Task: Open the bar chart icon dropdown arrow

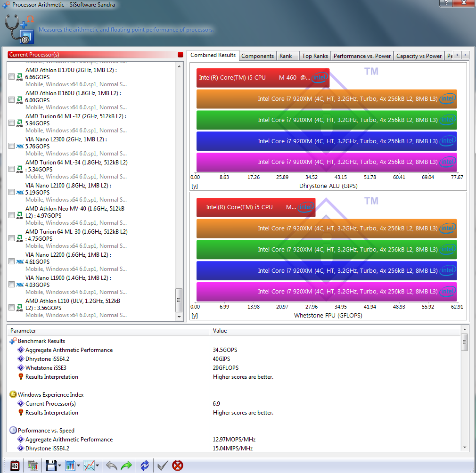Action: [78, 465]
